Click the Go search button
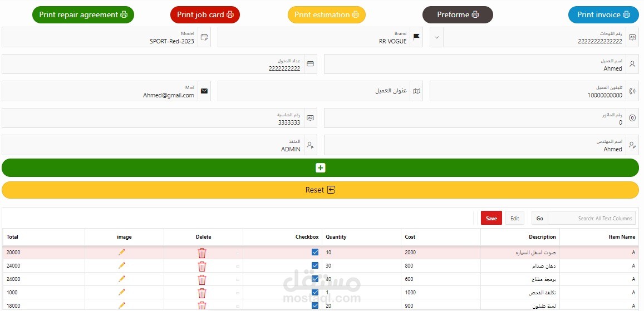The width and height of the screenshot is (644, 311). pos(540,218)
